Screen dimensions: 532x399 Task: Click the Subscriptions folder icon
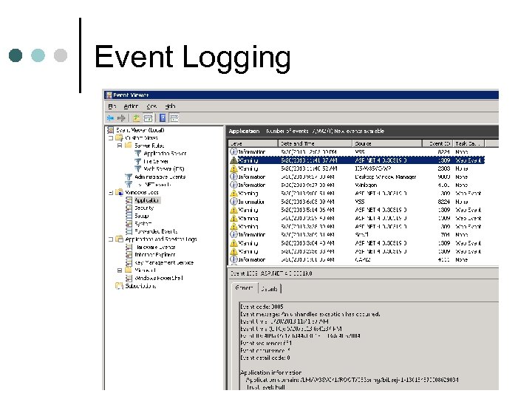click(119, 286)
